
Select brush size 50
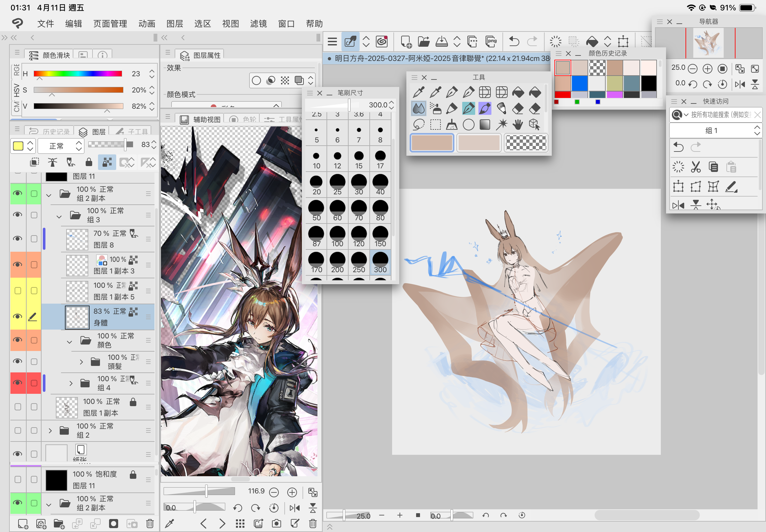click(316, 211)
